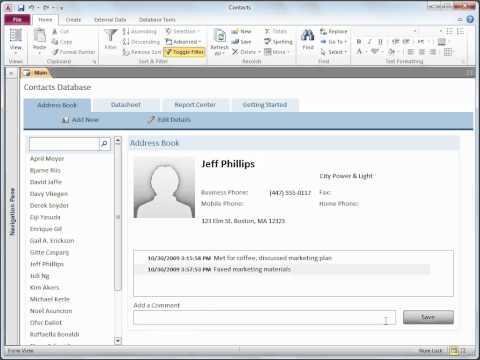Click Save record in Records group

[241, 42]
